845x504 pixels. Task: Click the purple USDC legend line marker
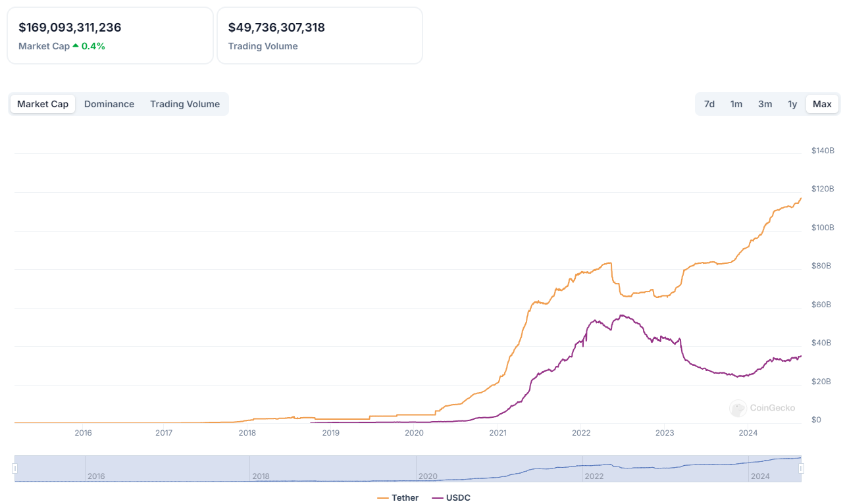coord(437,497)
